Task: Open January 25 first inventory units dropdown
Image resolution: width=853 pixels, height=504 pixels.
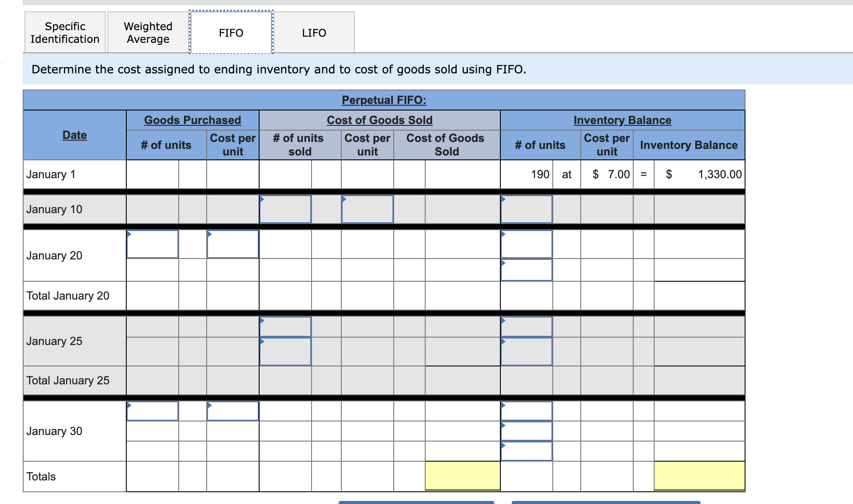Action: tap(526, 327)
